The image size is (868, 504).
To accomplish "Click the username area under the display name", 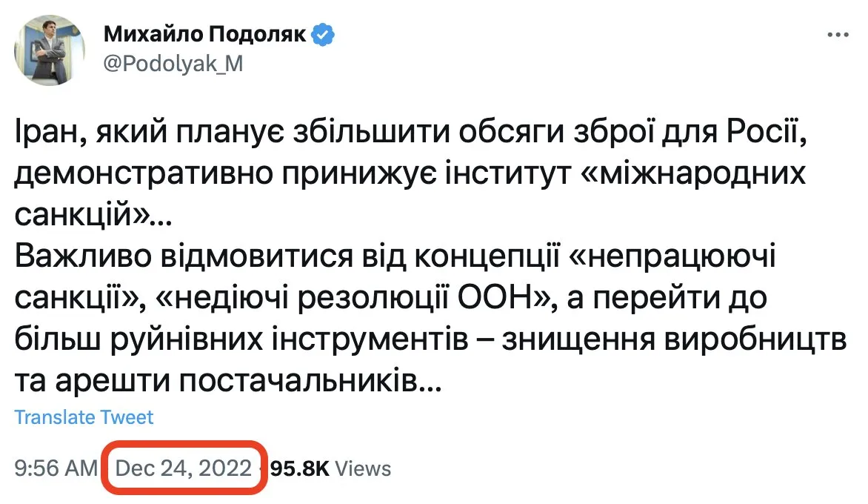I will click(x=173, y=65).
